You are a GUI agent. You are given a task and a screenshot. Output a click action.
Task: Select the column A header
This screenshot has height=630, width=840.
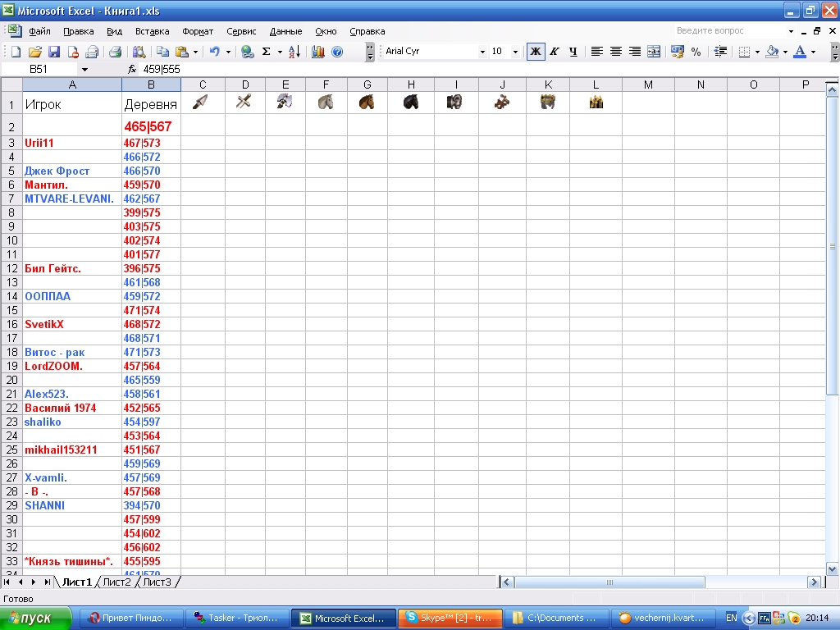(72, 84)
